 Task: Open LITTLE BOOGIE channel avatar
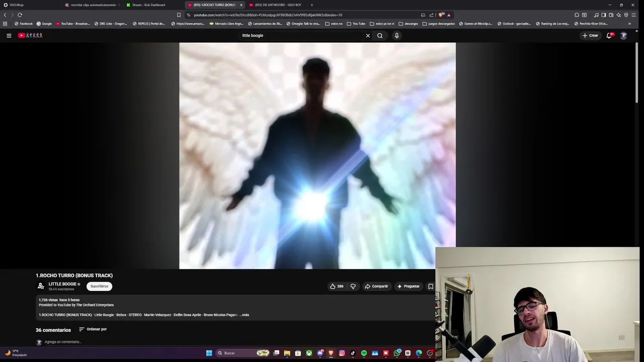pyautogui.click(x=41, y=286)
